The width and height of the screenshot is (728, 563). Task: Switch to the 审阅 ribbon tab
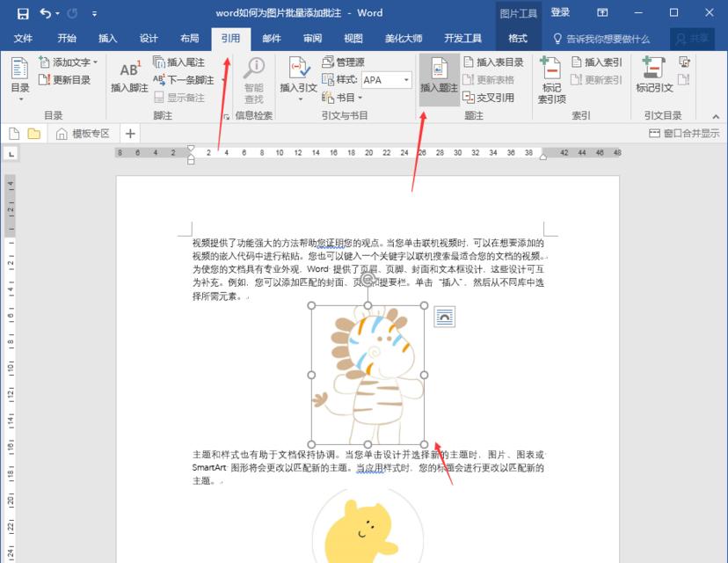312,39
